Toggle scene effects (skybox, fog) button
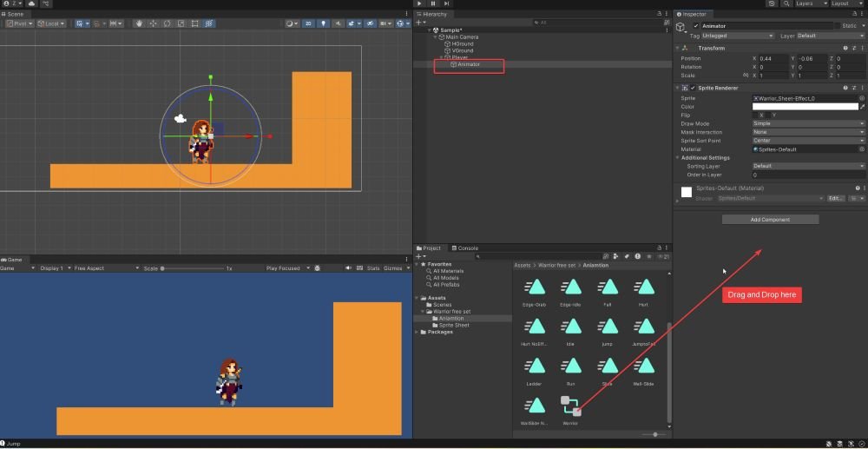 click(x=352, y=23)
